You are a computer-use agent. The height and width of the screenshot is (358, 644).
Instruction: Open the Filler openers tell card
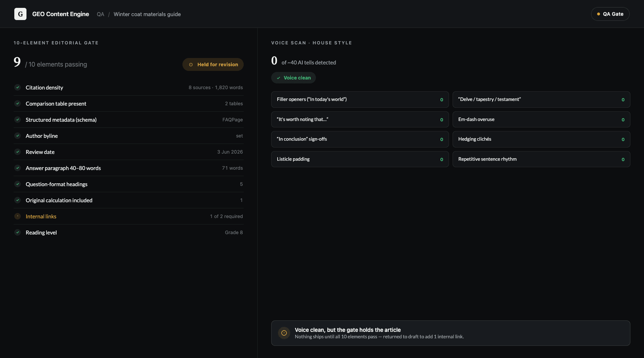pyautogui.click(x=360, y=100)
